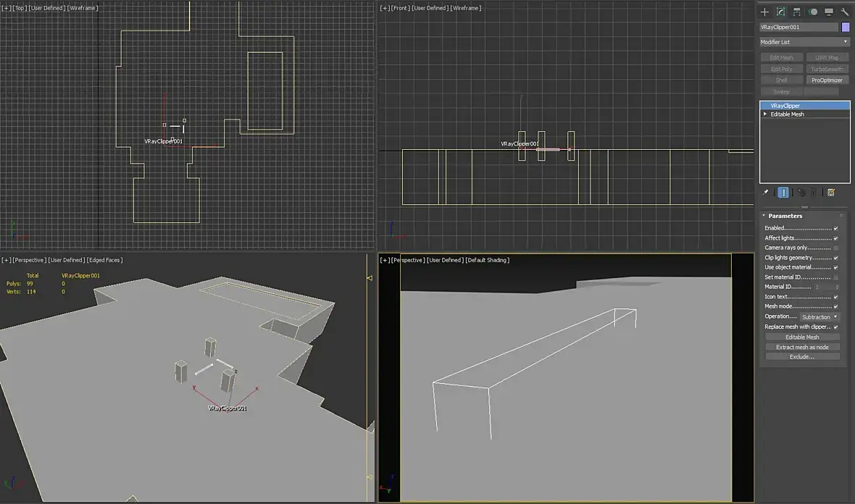This screenshot has width=855, height=504.
Task: Open the Motion command panel tab
Action: (813, 12)
